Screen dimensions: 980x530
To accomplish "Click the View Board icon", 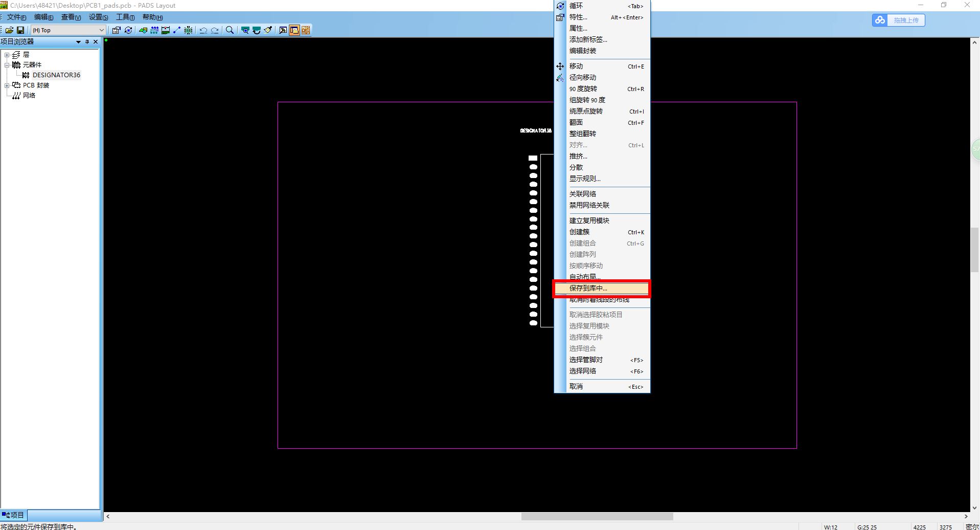I will (x=245, y=30).
